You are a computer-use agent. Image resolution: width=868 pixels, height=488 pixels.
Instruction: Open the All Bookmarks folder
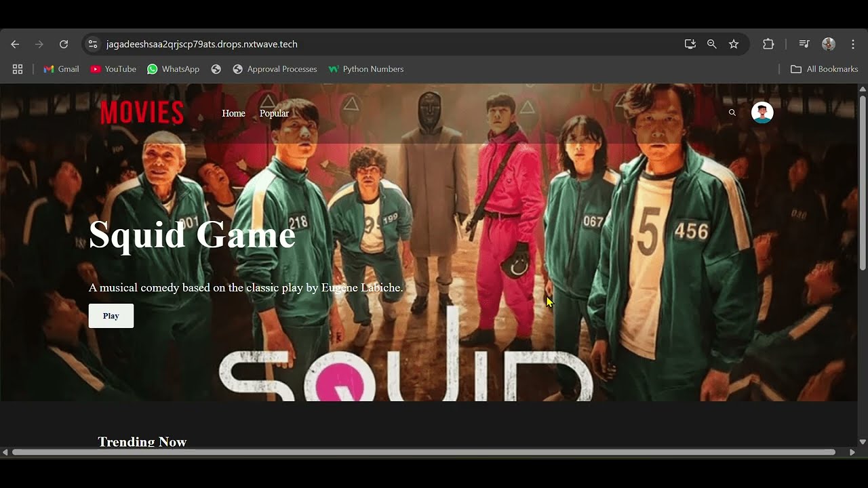pos(825,69)
